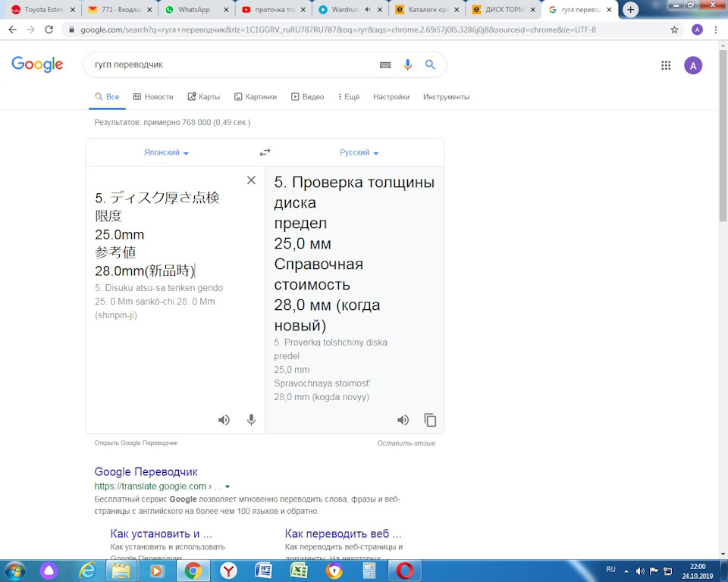Click https://translate.google.com URL
The width and height of the screenshot is (728, 582).
tap(150, 487)
